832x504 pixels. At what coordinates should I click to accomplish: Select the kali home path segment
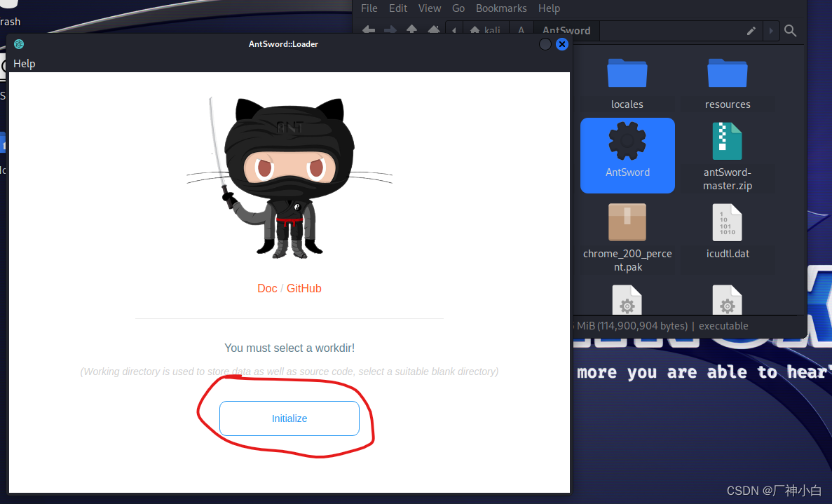point(486,31)
